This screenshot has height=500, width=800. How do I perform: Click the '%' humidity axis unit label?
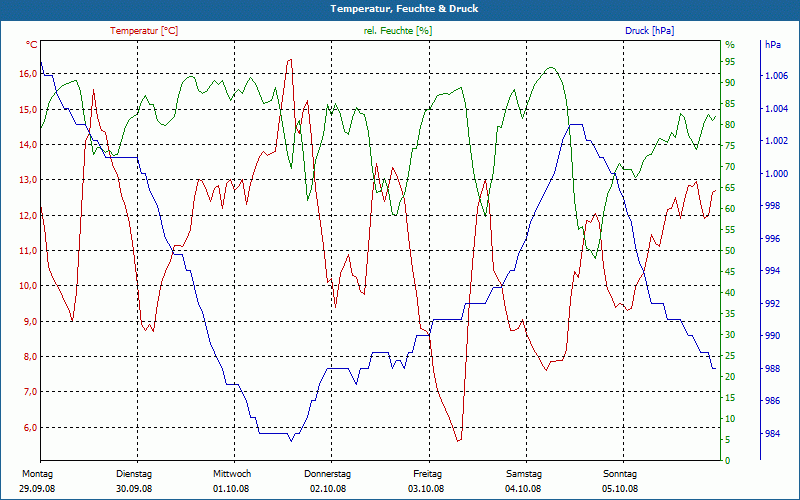730,45
